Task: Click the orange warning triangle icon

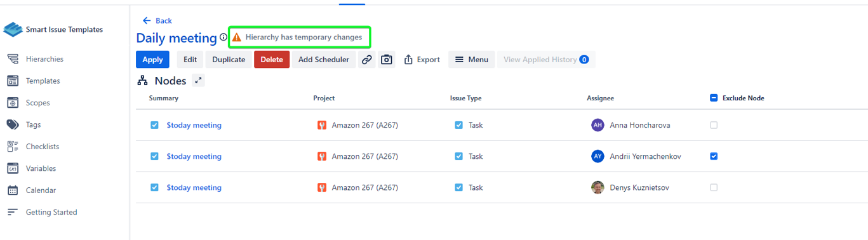Action: [237, 37]
